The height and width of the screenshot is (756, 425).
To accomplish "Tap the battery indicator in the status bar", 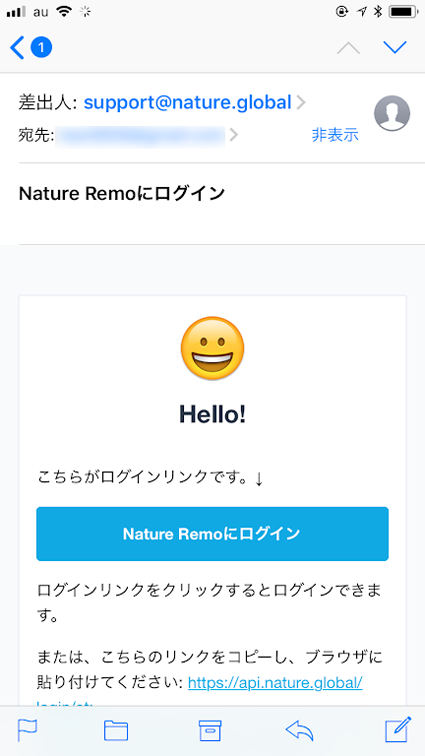I will 403,12.
